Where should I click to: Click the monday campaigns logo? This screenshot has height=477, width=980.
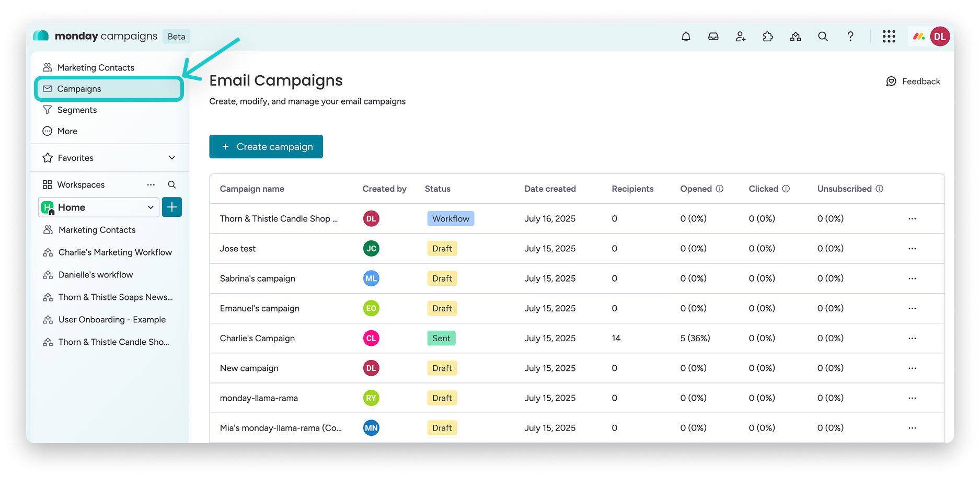[95, 36]
